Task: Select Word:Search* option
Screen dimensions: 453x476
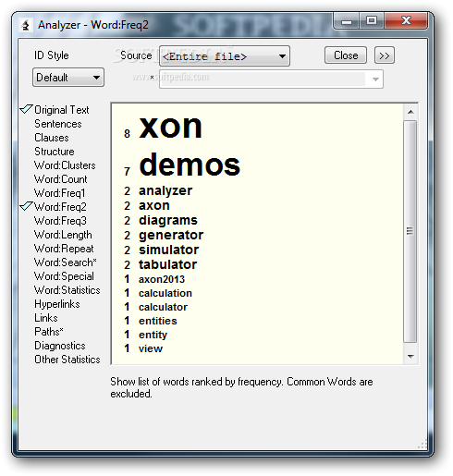Action: [x=66, y=262]
